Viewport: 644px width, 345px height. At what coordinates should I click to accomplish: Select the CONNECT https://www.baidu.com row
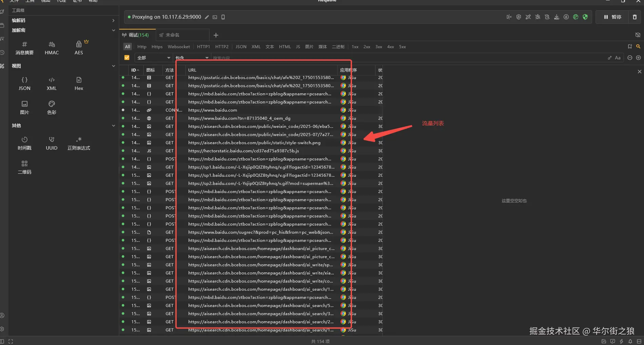point(251,110)
